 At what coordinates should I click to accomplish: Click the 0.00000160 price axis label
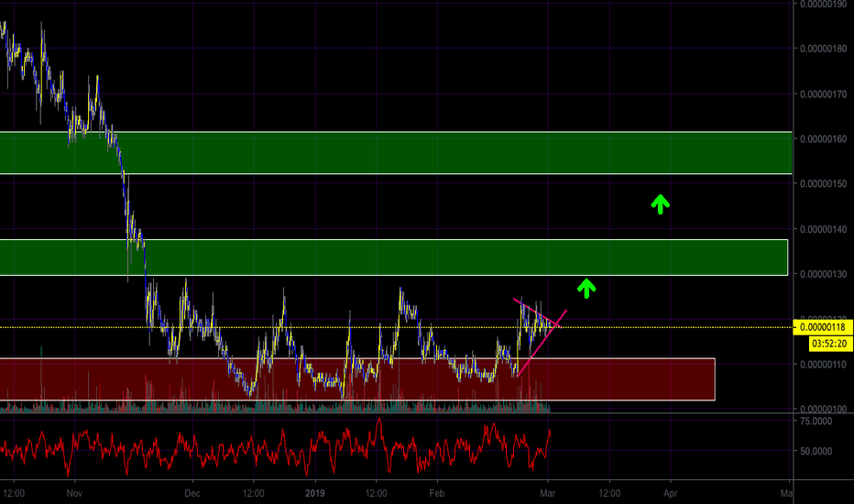(x=823, y=139)
